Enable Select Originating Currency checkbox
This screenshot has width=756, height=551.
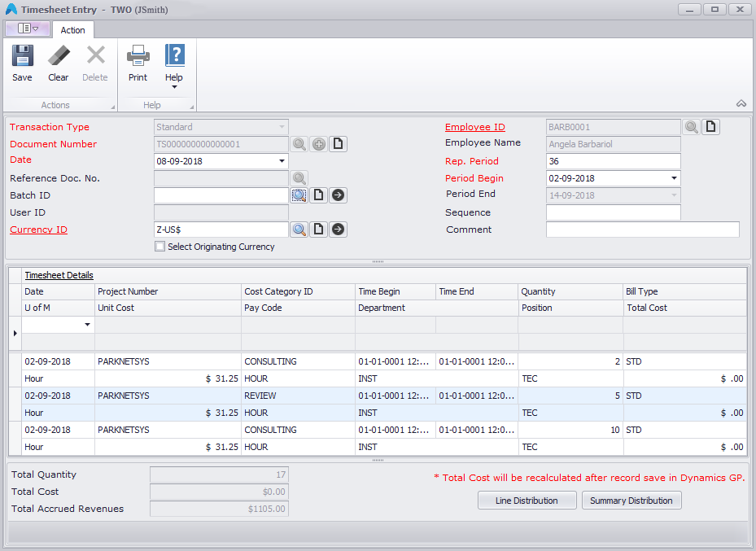(x=160, y=247)
